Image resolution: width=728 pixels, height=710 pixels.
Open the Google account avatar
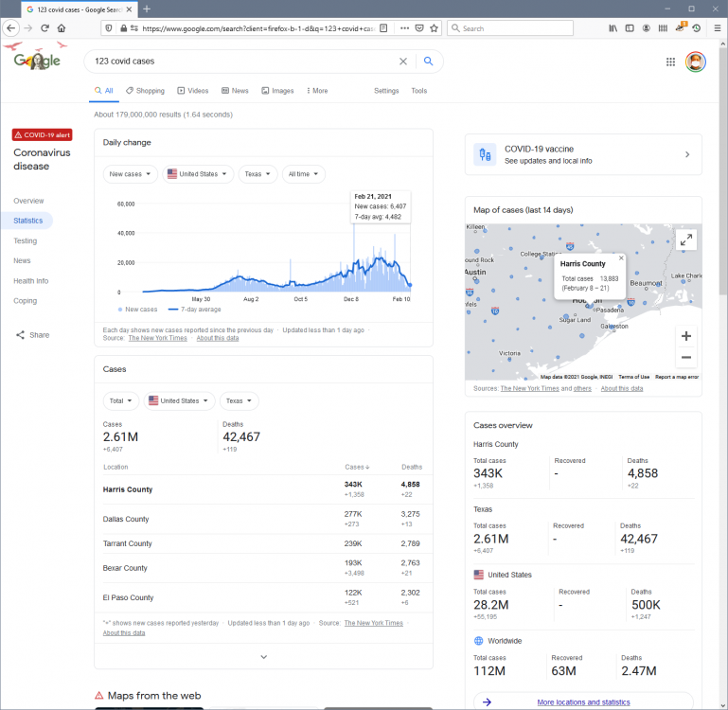click(x=695, y=62)
